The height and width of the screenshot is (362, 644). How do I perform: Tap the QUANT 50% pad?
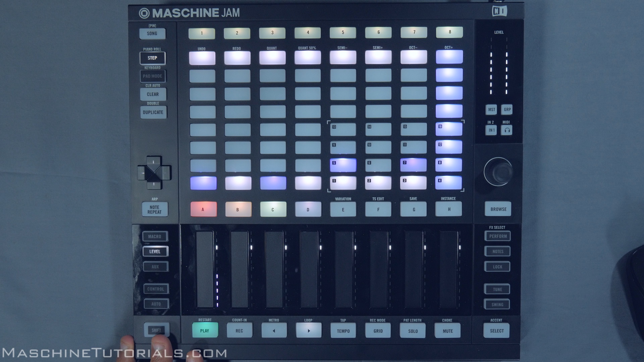(x=308, y=57)
